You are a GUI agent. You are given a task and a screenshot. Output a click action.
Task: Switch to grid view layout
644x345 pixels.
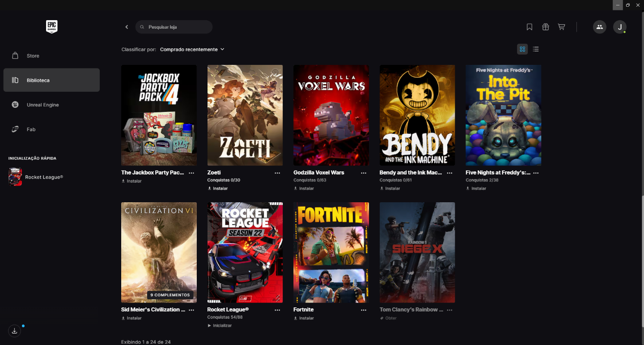click(x=522, y=49)
